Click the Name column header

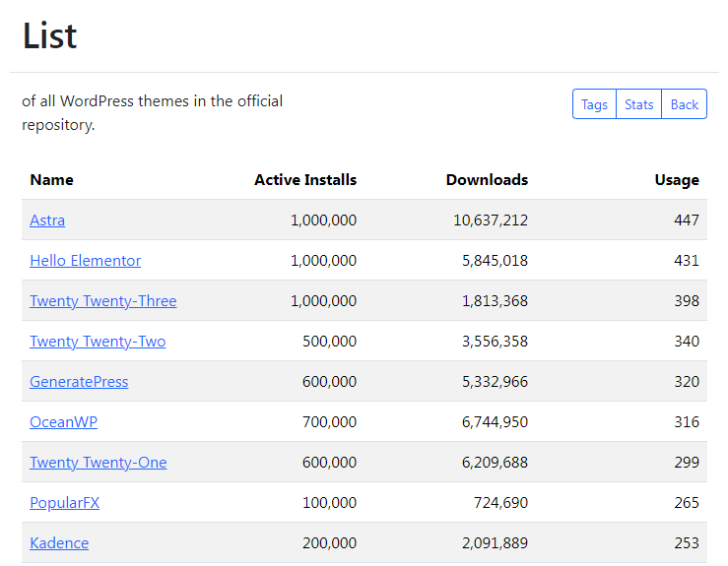51,180
